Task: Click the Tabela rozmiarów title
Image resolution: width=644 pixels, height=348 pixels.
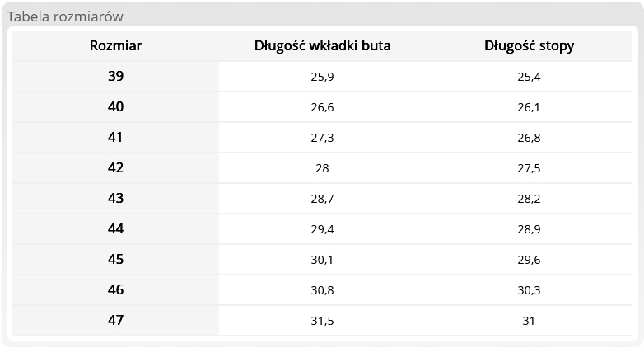Action: coord(65,16)
